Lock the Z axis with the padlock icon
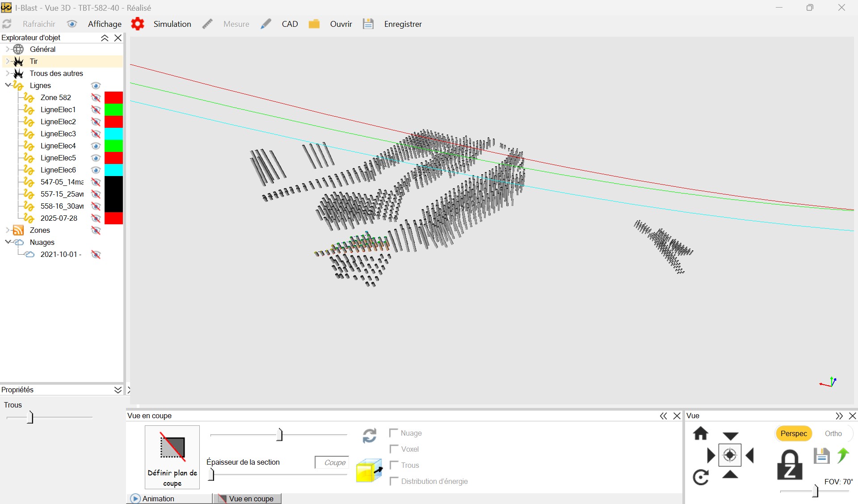Viewport: 858px width, 504px height. 790,465
